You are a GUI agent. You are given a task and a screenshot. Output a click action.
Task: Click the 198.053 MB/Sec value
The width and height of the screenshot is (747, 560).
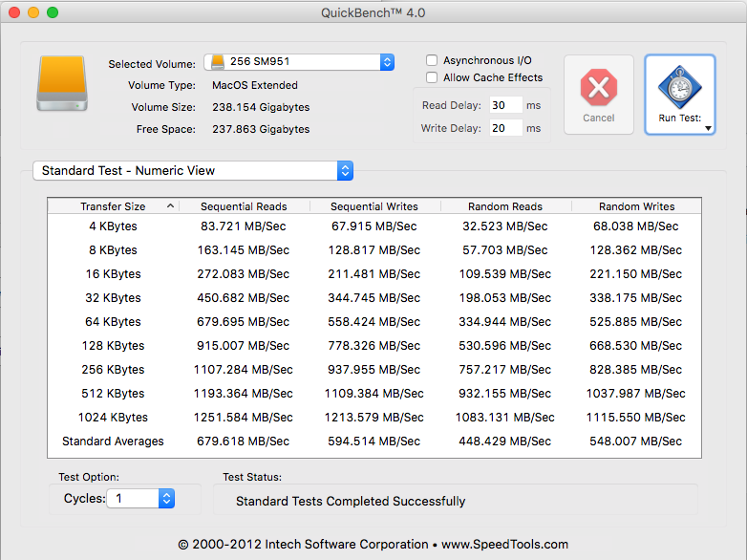[505, 298]
